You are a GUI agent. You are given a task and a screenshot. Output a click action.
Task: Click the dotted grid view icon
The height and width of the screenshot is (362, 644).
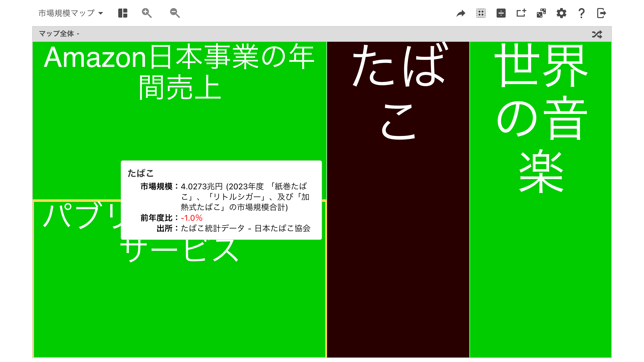pyautogui.click(x=481, y=13)
